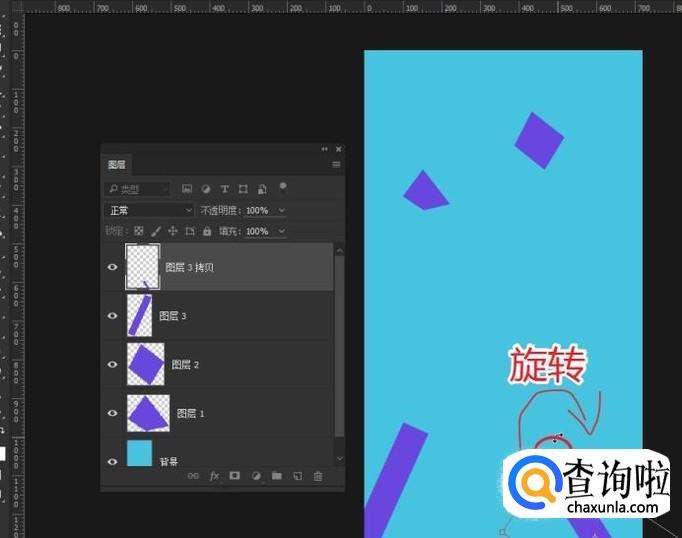The height and width of the screenshot is (538, 682).
Task: Click the delete layer trash icon
Action: (318, 476)
